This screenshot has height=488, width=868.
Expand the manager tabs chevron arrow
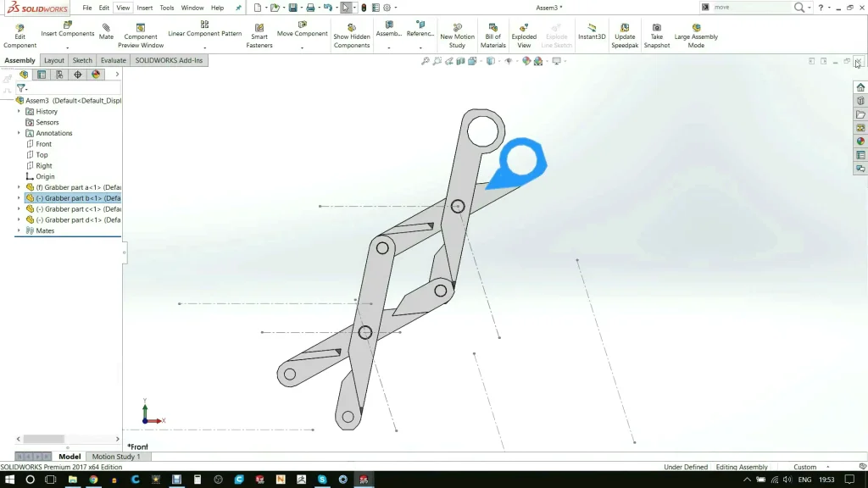click(117, 75)
